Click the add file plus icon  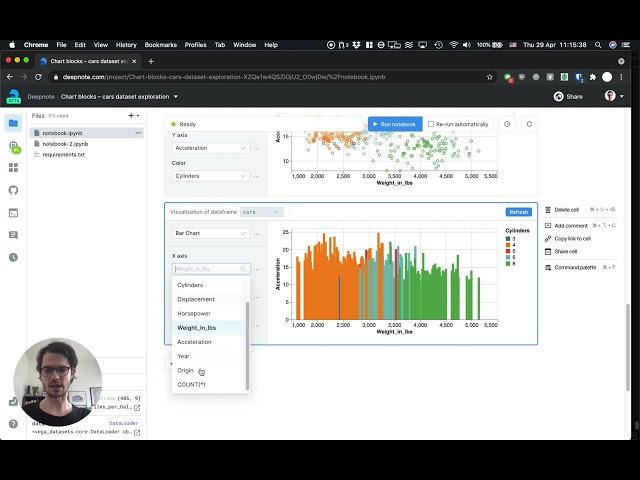pyautogui.click(x=131, y=116)
